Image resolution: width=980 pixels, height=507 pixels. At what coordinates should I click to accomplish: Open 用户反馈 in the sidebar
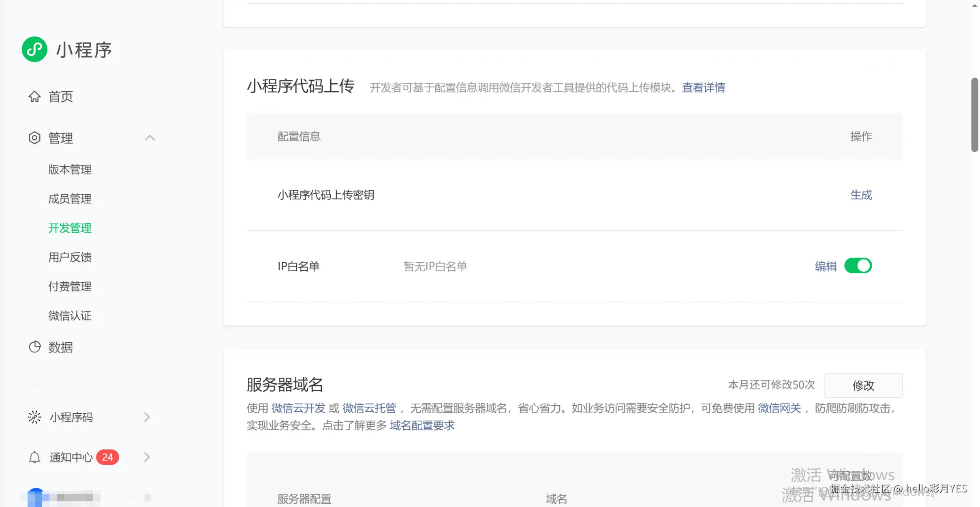tap(70, 257)
